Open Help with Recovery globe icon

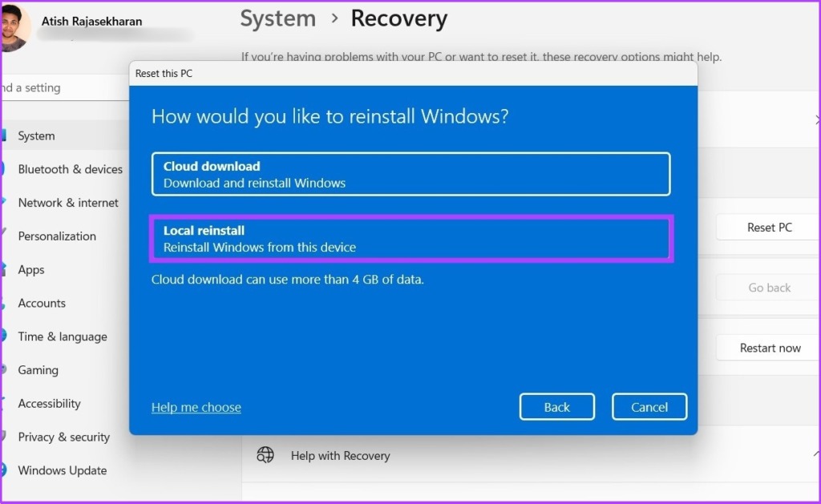point(265,455)
